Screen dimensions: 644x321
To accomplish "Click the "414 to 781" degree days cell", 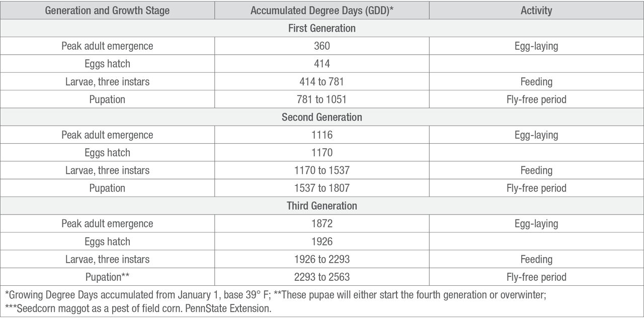I will point(321,82).
